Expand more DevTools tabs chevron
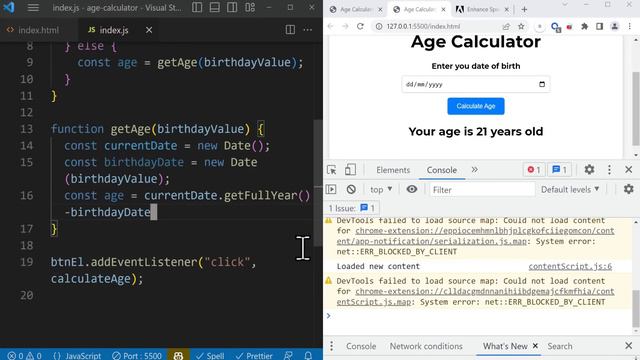640x360 pixels. click(x=474, y=169)
